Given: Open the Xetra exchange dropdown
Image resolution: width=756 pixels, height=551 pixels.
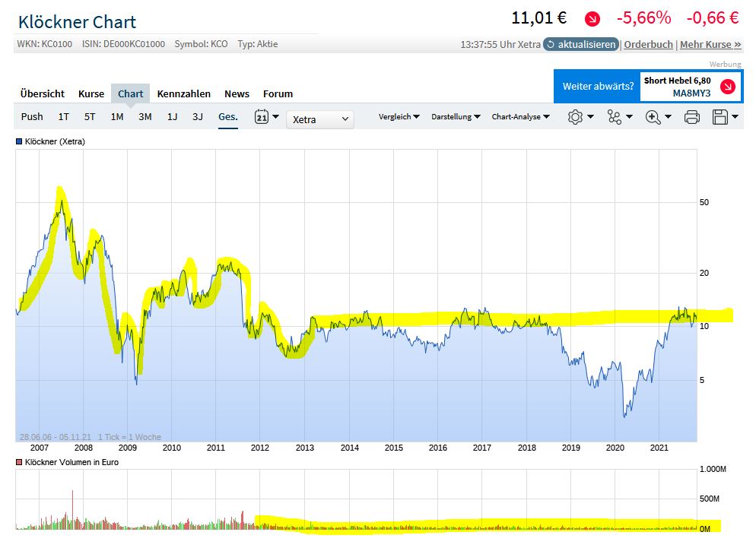Looking at the screenshot, I should 320,119.
